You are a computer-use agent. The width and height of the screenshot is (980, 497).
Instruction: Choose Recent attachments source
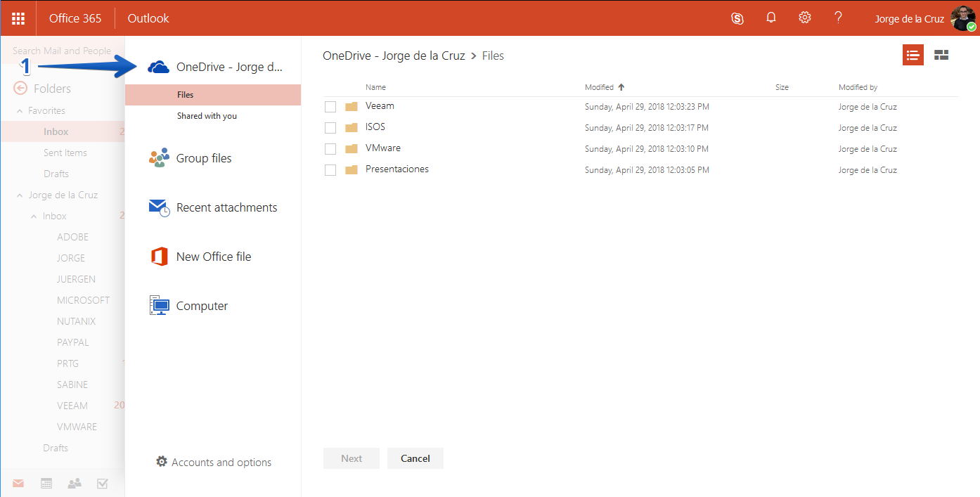(x=226, y=207)
